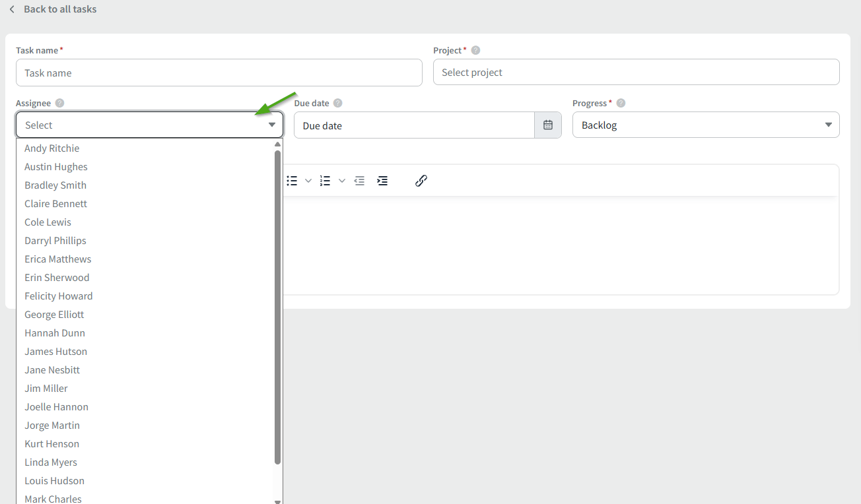Click the decrease indent icon
861x504 pixels.
click(359, 181)
